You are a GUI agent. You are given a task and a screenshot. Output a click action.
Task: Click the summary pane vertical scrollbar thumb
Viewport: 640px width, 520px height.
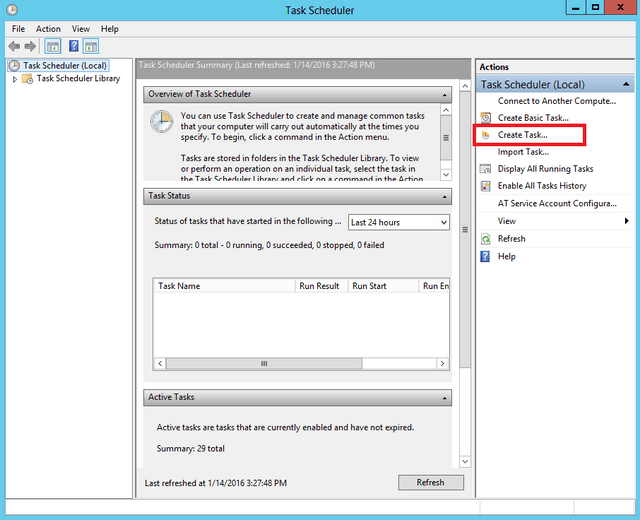pyautogui.click(x=465, y=229)
